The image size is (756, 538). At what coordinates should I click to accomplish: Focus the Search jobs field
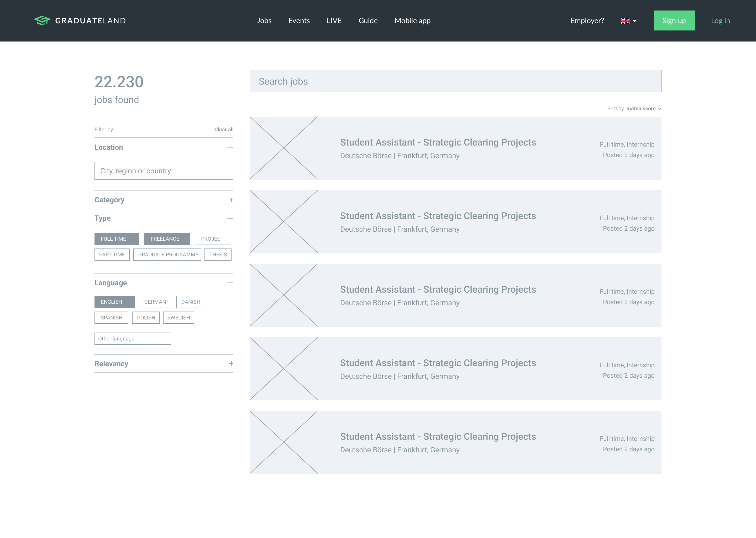tap(455, 81)
